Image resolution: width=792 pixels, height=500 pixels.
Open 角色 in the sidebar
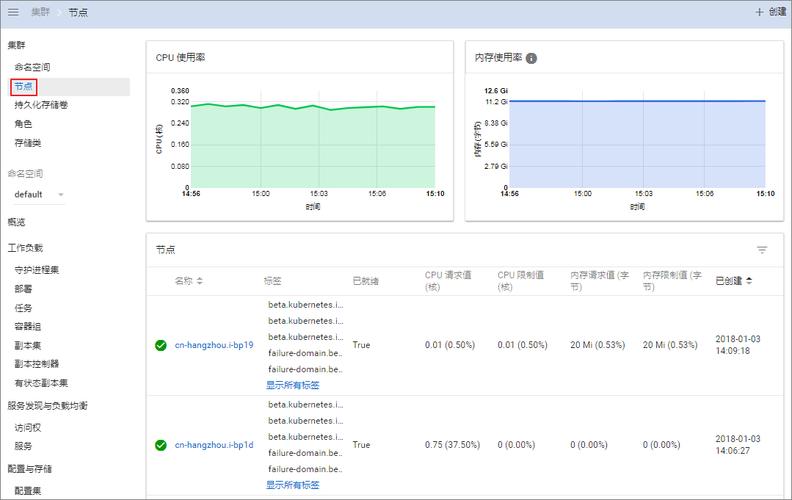pyautogui.click(x=23, y=124)
